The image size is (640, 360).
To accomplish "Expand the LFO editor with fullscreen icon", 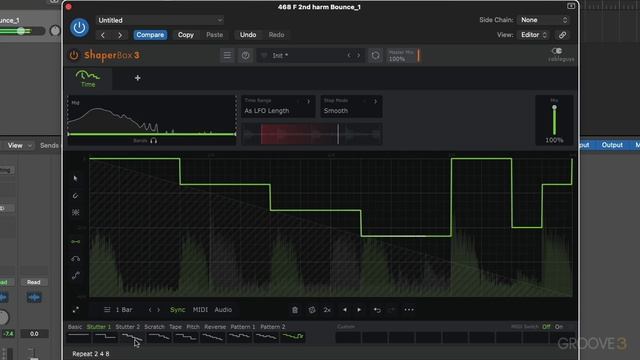I will coord(76,310).
